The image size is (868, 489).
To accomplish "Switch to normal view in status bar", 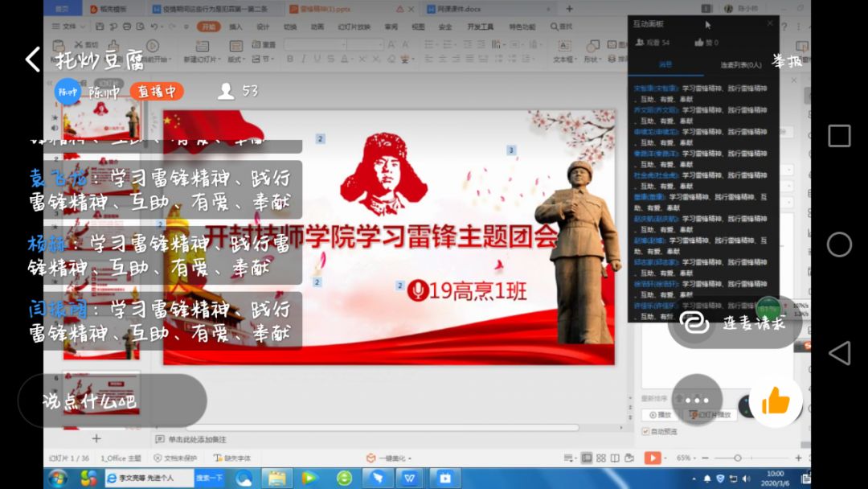I will point(586,458).
